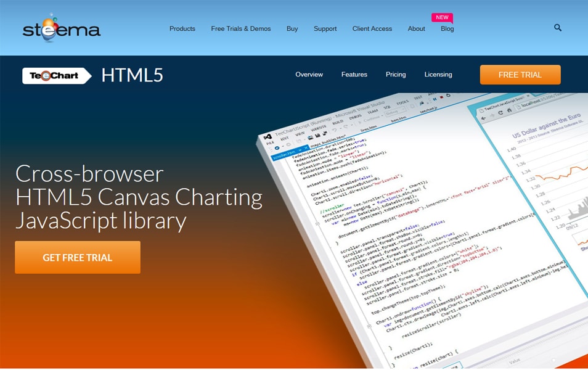The width and height of the screenshot is (588, 370).
Task: Go to the Buy page
Action: point(292,28)
